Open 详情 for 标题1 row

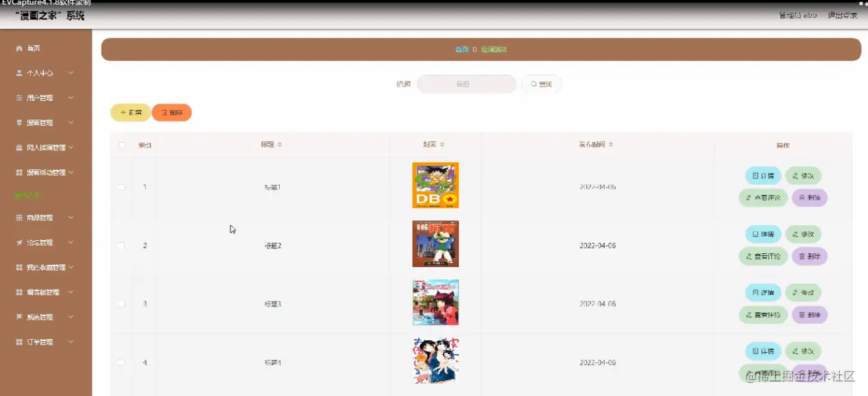(763, 176)
